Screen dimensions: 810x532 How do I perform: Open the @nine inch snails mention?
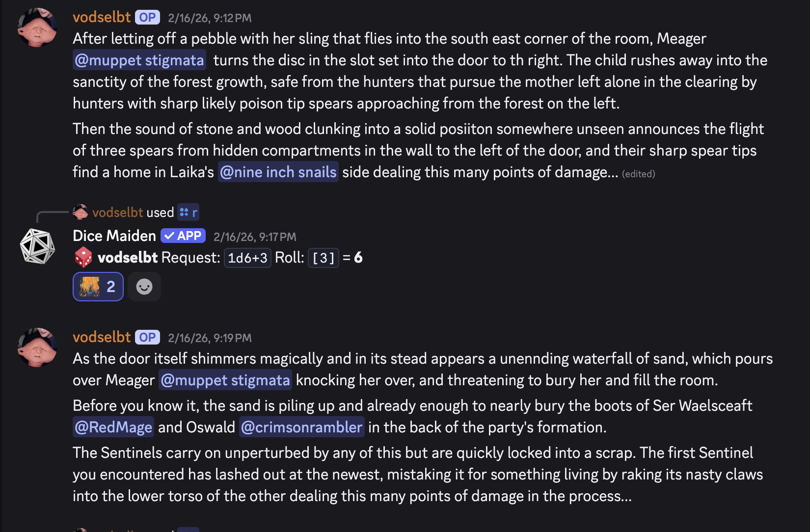click(x=278, y=172)
